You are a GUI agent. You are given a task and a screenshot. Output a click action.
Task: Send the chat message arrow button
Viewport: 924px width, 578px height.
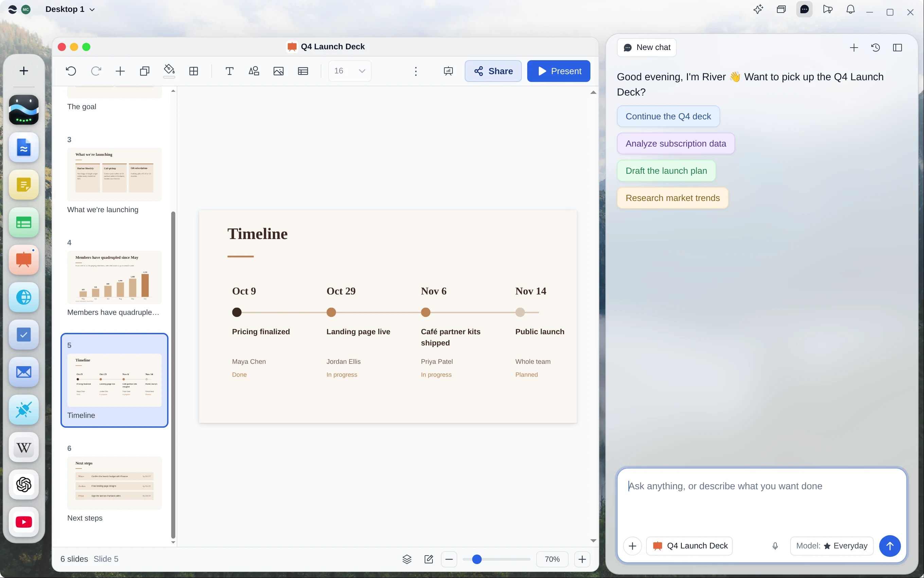[x=890, y=546]
